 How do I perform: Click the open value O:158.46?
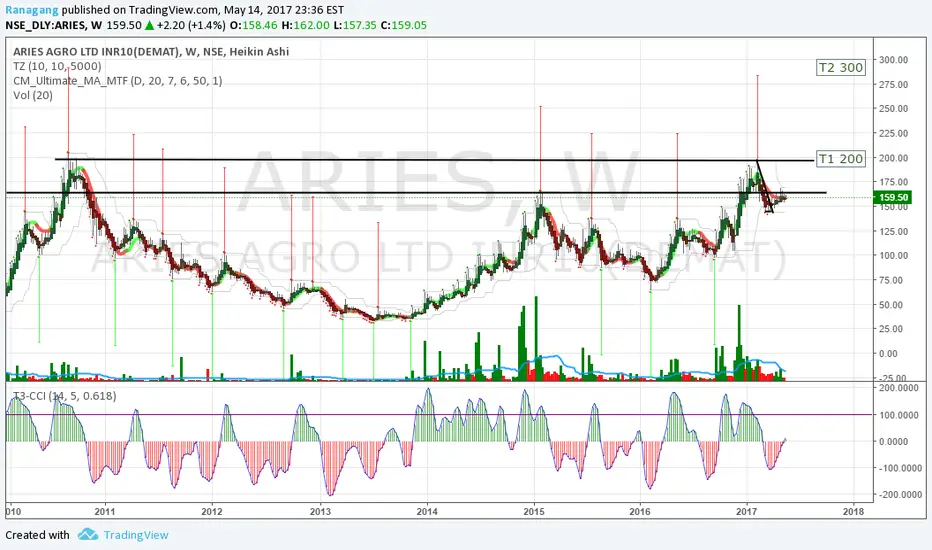[x=254, y=26]
